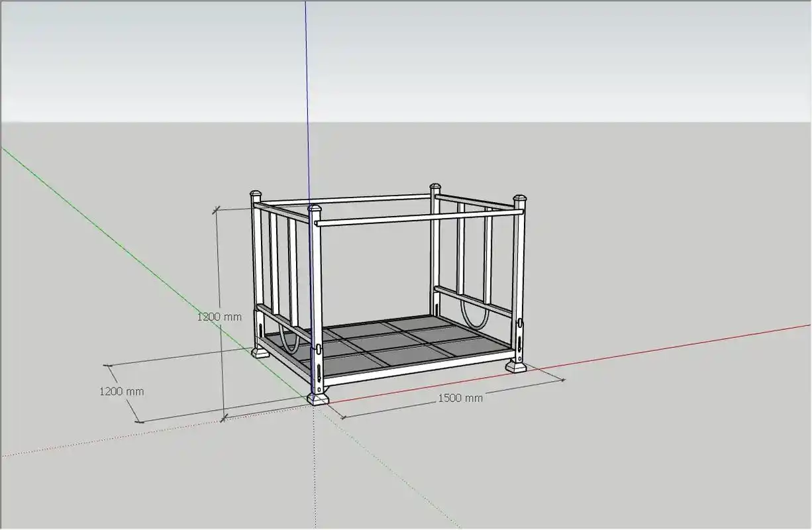Select the 1200 mm depth dimension on ground
Screen dimensions: 812x530
pos(121,392)
